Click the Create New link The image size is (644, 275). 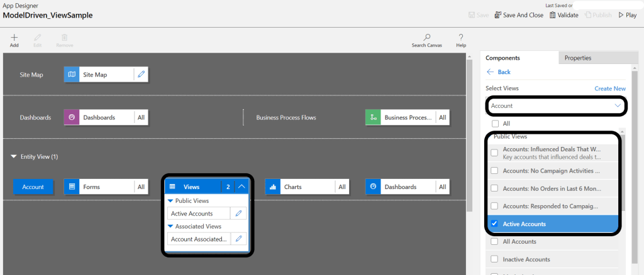(609, 89)
